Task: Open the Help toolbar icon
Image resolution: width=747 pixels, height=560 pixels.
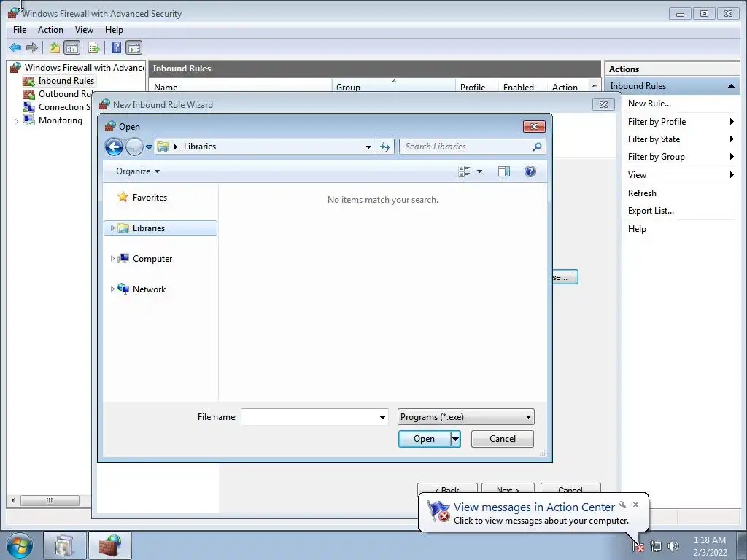Action: (116, 47)
